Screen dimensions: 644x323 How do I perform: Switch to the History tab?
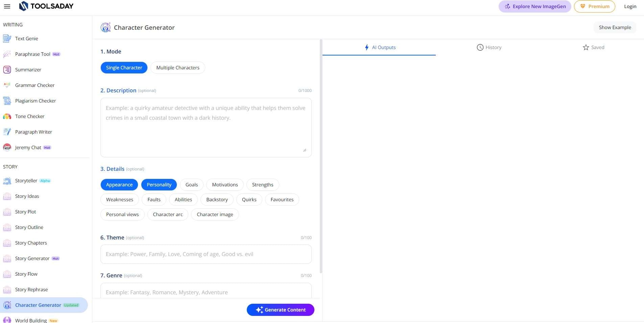tap(489, 47)
